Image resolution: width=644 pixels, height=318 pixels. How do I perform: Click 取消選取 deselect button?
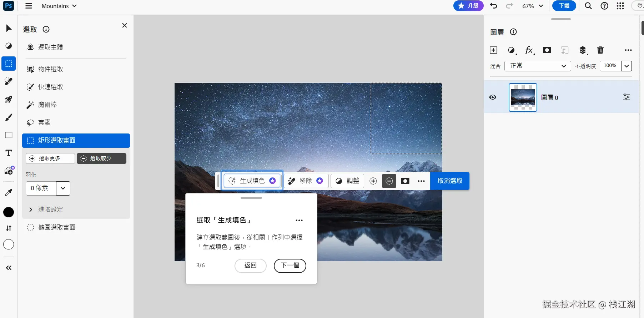pos(450,181)
